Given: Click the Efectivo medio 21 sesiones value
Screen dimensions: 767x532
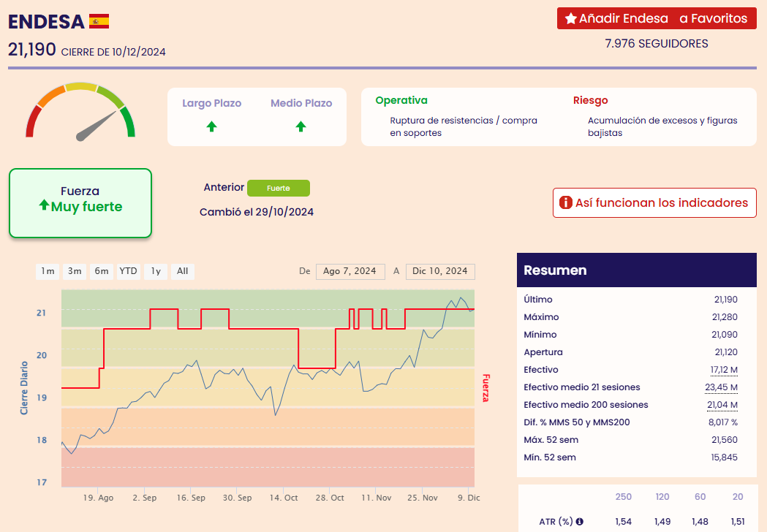Looking at the screenshot, I should tap(721, 387).
